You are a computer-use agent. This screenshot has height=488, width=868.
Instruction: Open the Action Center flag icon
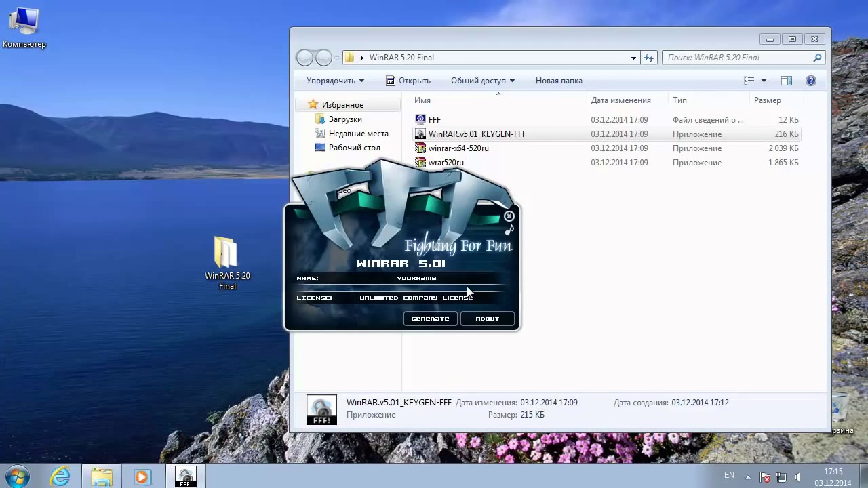pos(765,477)
